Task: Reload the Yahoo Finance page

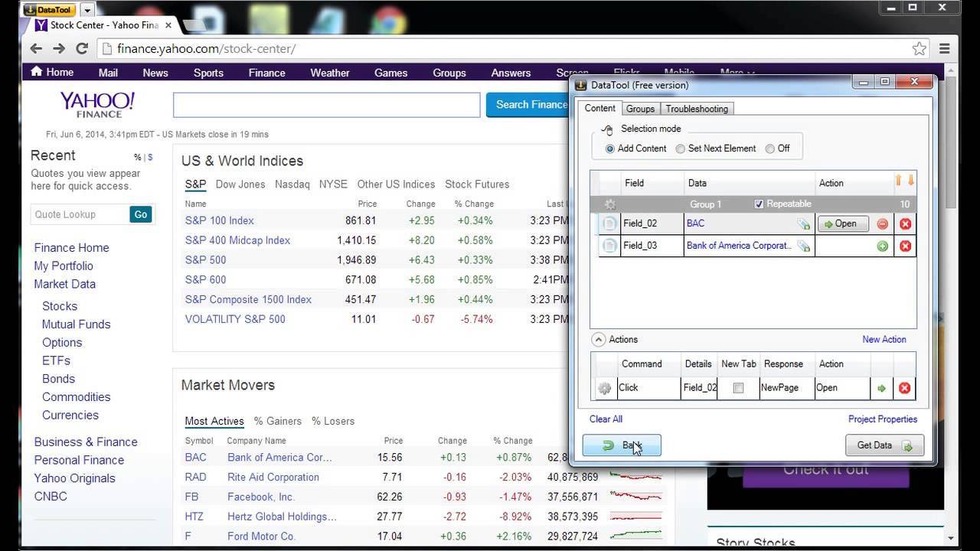Action: pyautogui.click(x=82, y=48)
